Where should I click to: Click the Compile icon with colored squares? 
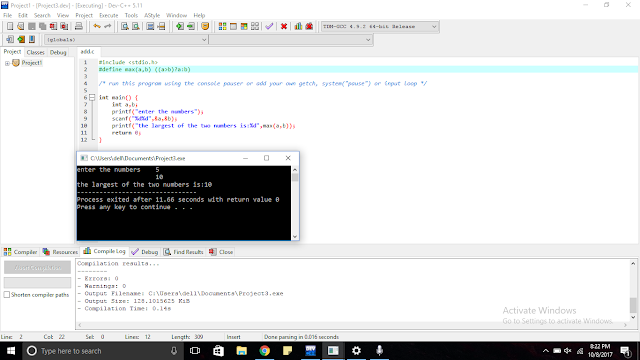(x=222, y=27)
